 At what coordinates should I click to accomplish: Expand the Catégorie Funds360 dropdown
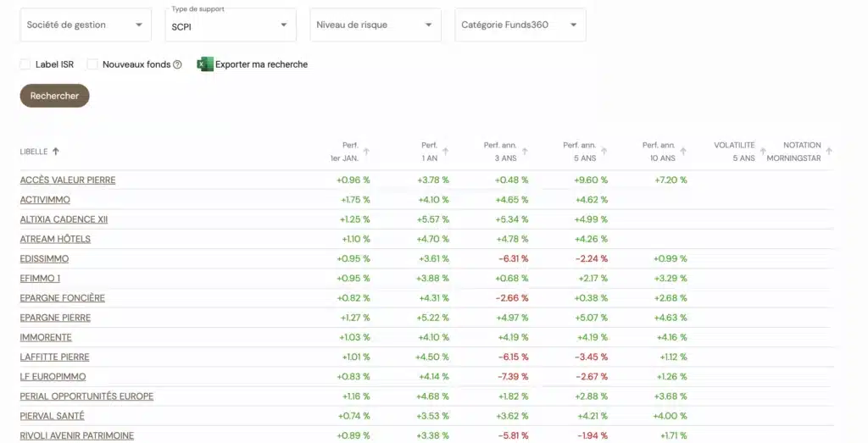click(x=520, y=25)
